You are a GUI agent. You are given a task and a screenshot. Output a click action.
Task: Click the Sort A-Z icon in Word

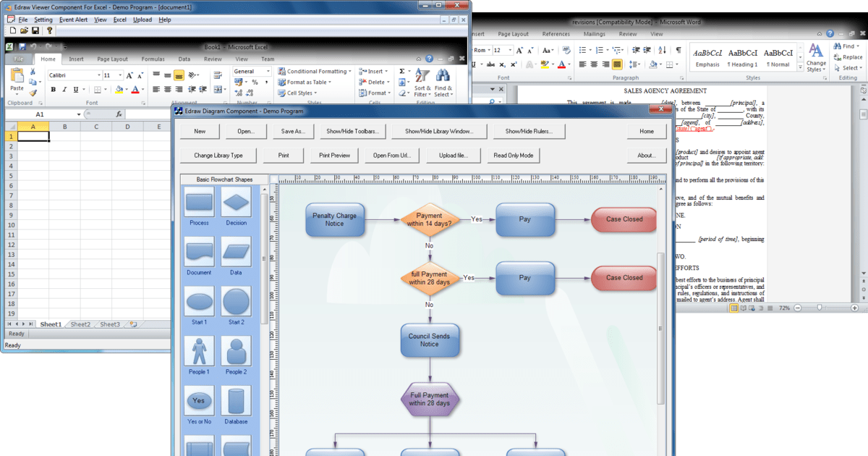(x=663, y=50)
